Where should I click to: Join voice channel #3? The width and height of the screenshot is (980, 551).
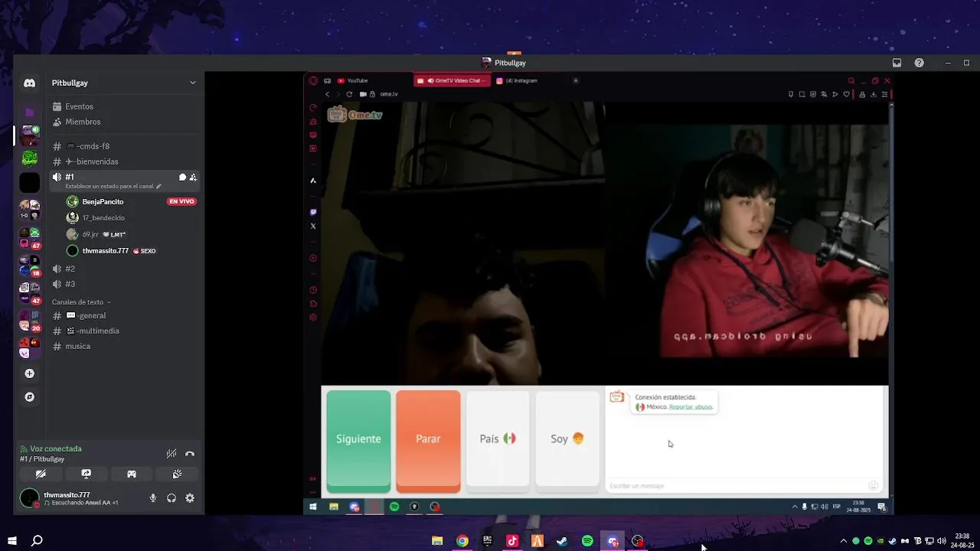pos(124,284)
